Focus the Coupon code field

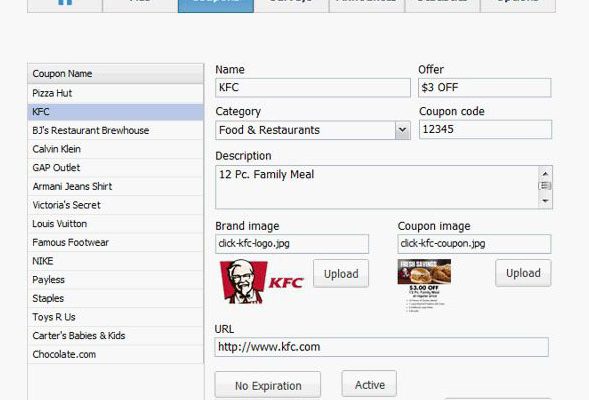click(x=485, y=129)
